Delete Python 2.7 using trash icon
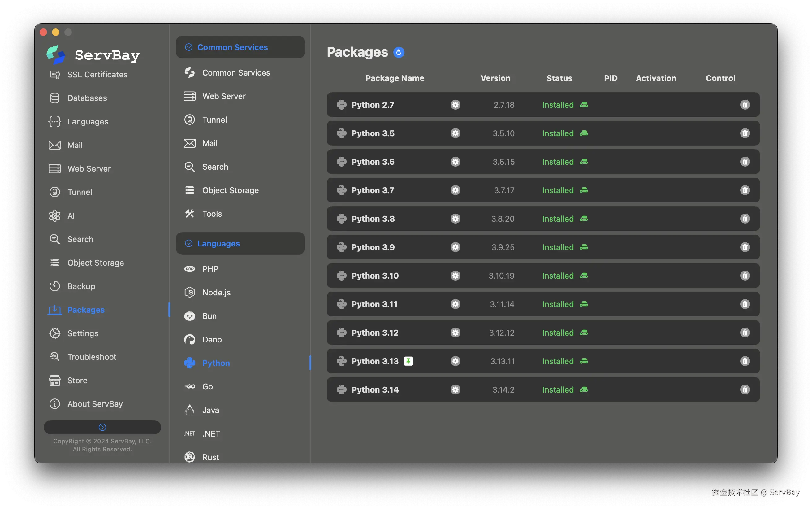 [x=745, y=105]
